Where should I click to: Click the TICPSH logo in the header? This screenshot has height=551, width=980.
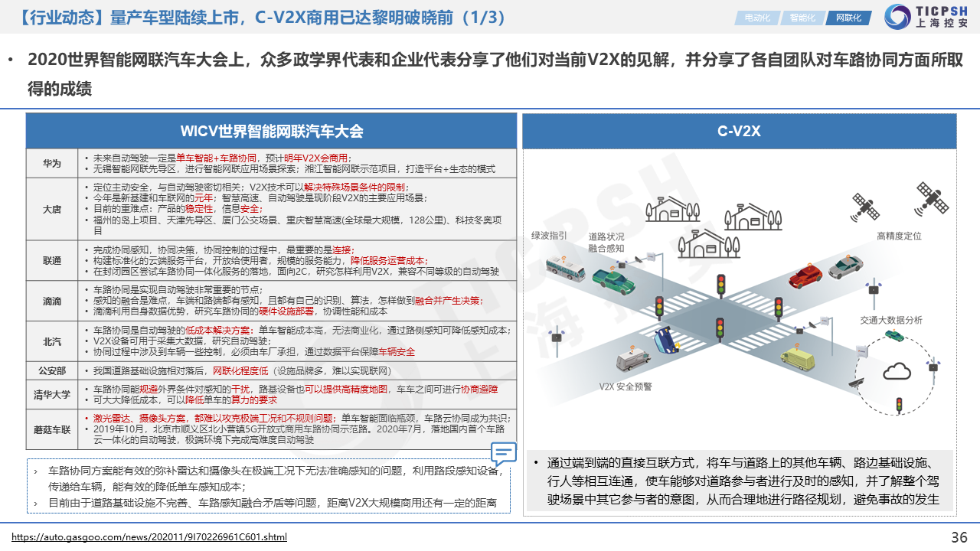click(x=926, y=17)
